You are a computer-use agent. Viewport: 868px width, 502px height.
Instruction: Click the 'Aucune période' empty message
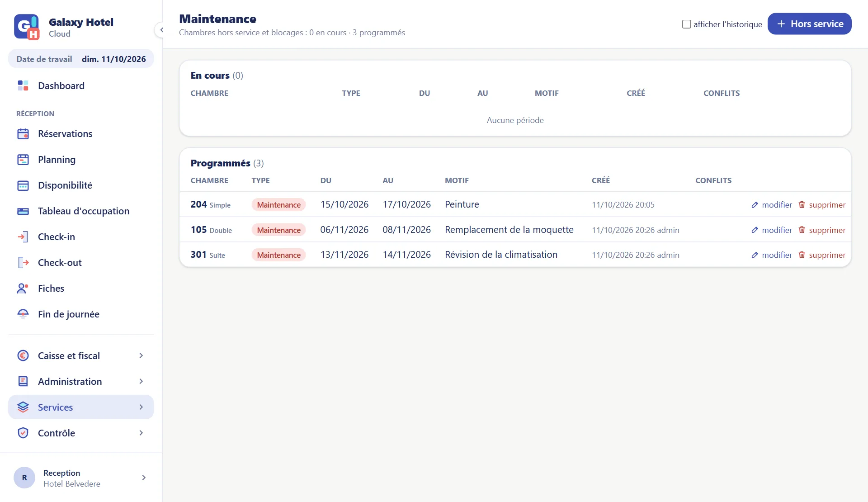515,120
